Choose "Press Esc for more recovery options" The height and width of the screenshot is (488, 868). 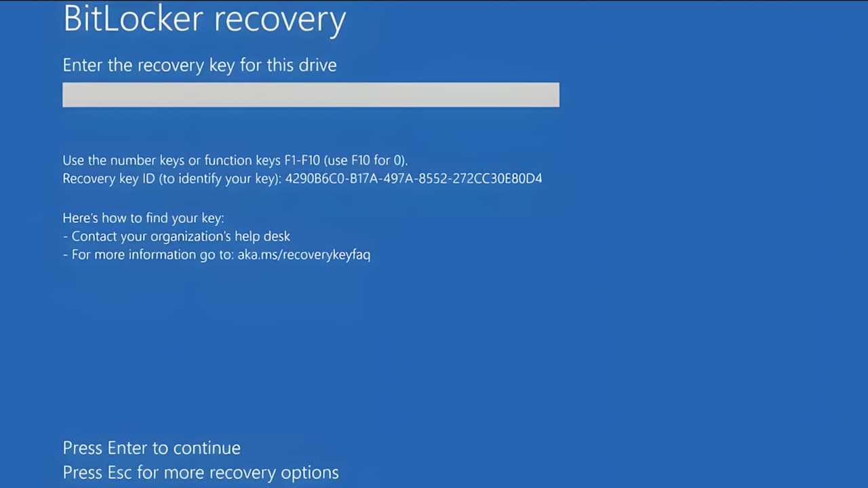(x=201, y=472)
